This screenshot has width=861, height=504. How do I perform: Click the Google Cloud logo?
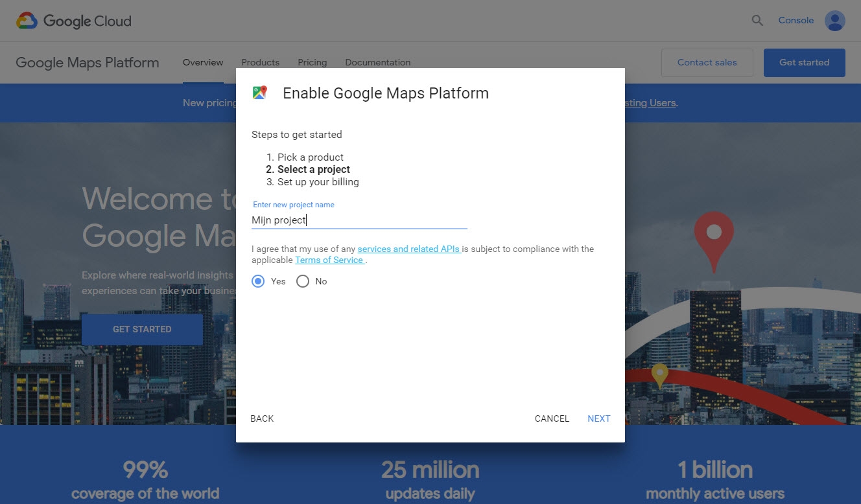(73, 20)
